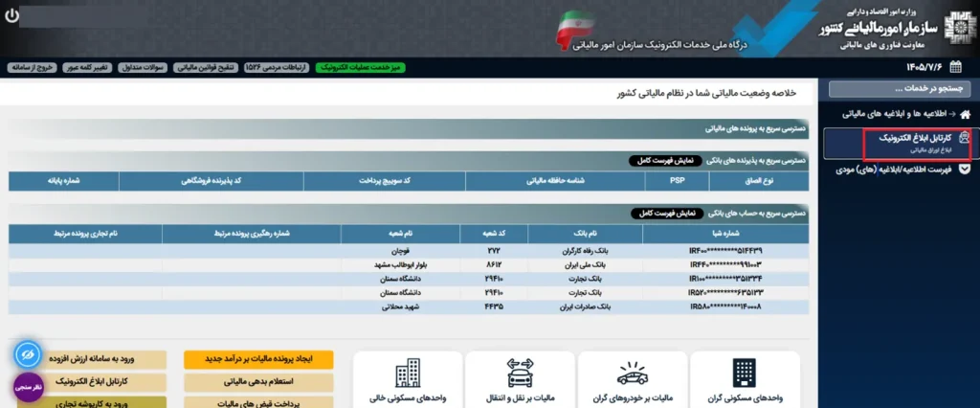Click نمایش فهرست کامل for پذیرنده های بانکی
The height and width of the screenshot is (408, 980).
coord(665,161)
